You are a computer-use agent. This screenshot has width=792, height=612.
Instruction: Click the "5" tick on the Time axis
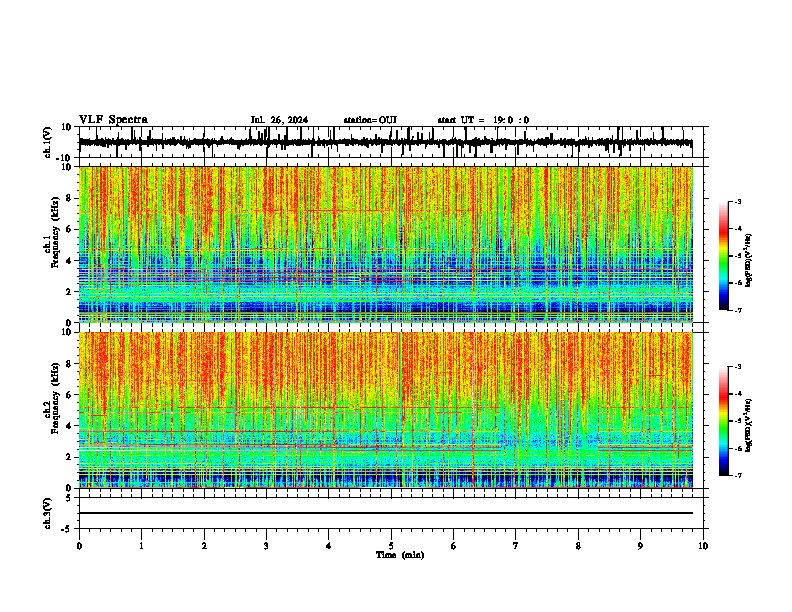pos(391,546)
